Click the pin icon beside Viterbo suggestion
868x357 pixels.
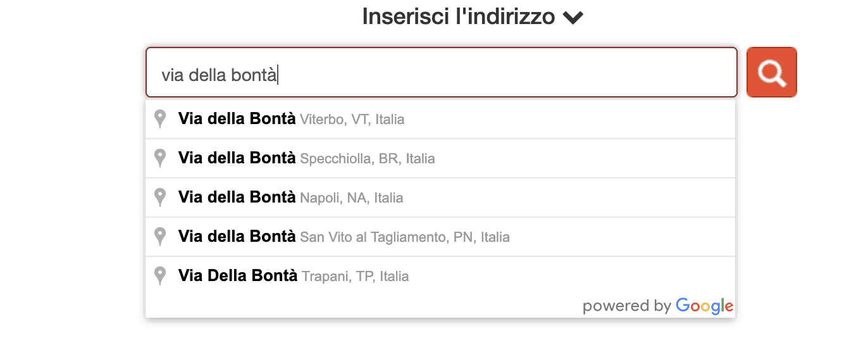click(x=160, y=119)
